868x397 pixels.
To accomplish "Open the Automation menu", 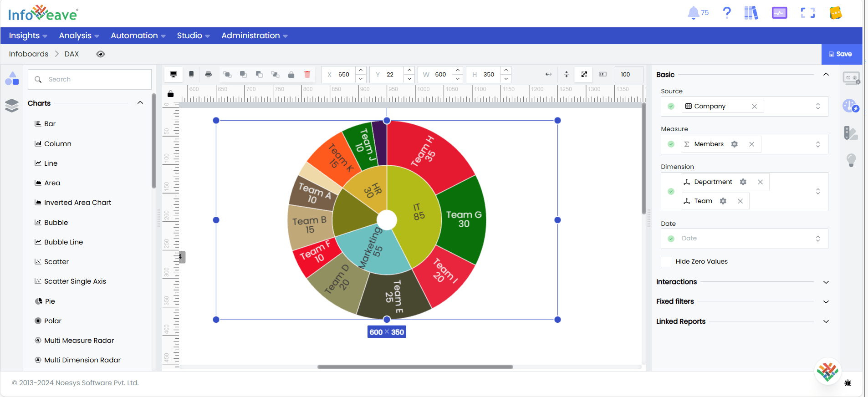I will [x=138, y=36].
